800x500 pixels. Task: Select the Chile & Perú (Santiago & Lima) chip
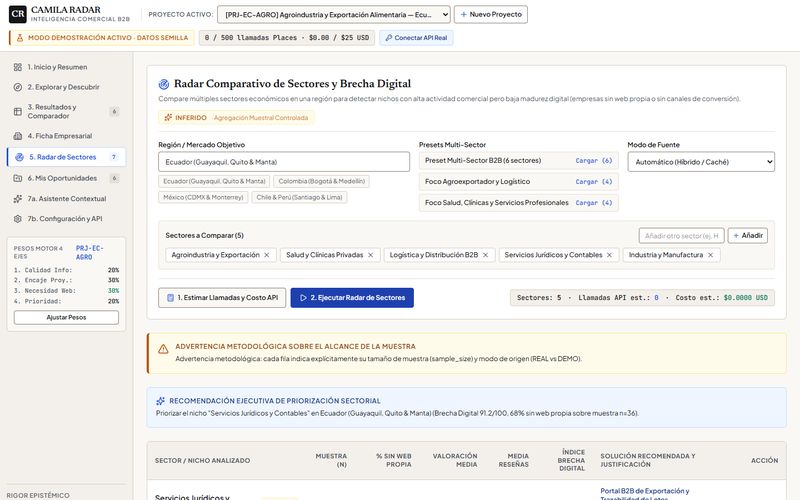click(x=299, y=197)
